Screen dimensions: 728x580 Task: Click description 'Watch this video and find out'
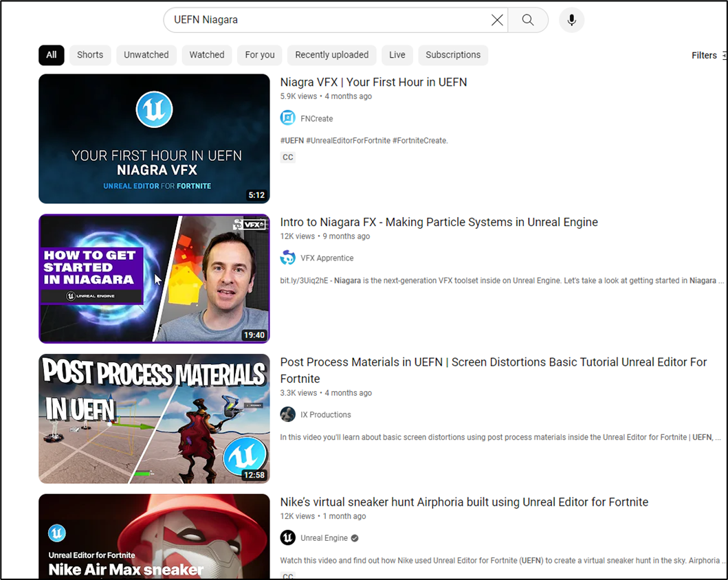[502, 561]
